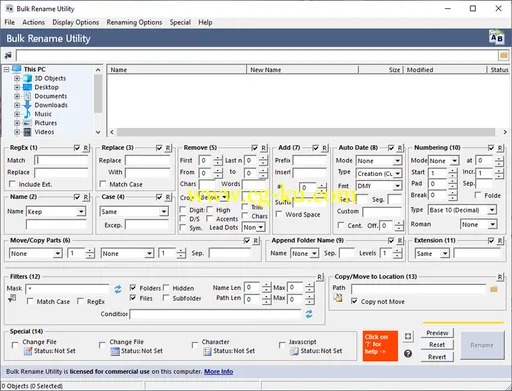Screen dimensions: 512x391
Task: Toggle Match Case in Replace (3)
Action: [103, 184]
